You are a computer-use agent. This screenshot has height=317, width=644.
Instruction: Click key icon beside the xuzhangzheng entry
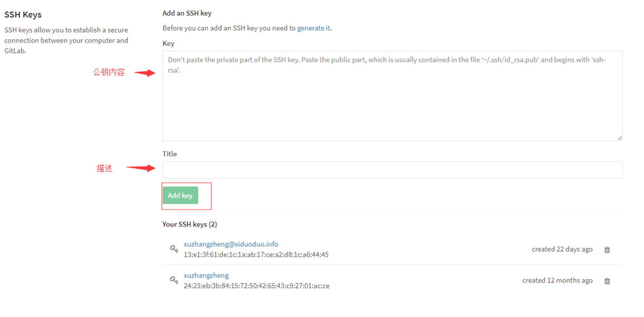[x=174, y=280]
